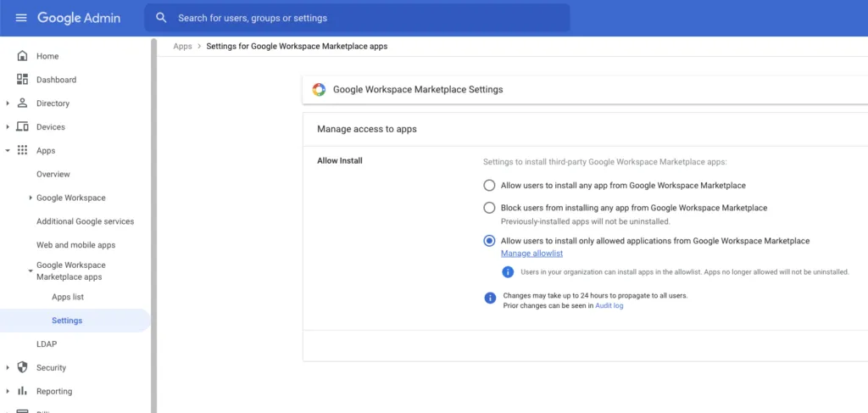Click the Home house icon
The image size is (868, 413).
[23, 56]
